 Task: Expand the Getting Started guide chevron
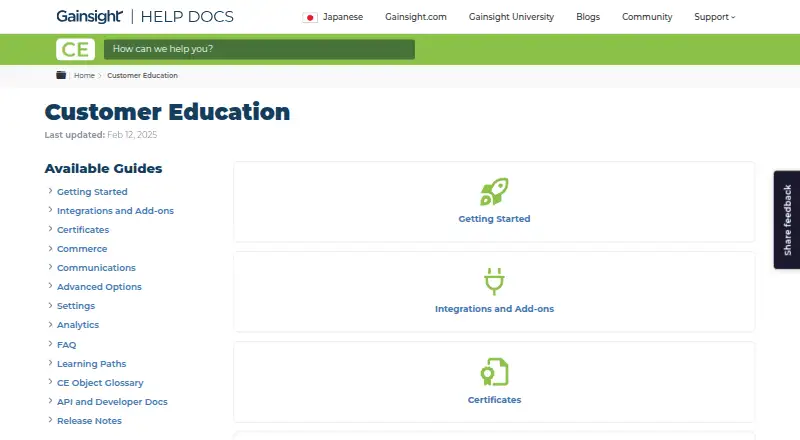click(50, 191)
